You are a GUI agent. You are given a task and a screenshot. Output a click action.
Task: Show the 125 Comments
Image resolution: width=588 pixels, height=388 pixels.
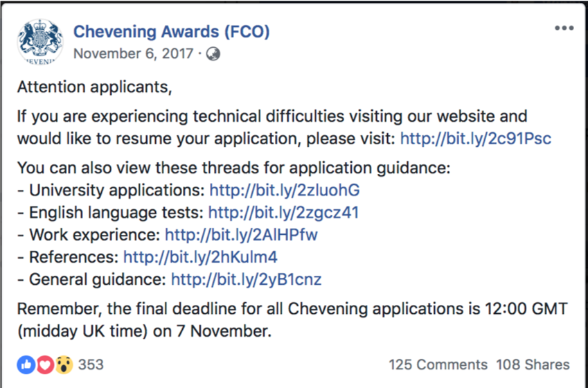point(438,364)
